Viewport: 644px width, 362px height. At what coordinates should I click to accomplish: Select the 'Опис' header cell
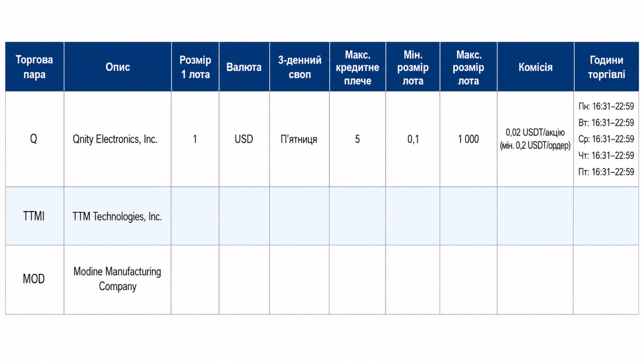tap(118, 67)
